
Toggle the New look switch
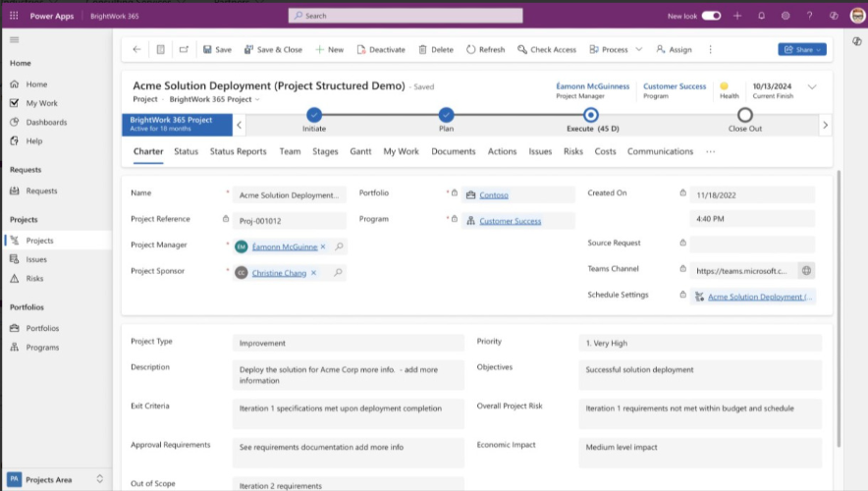711,16
